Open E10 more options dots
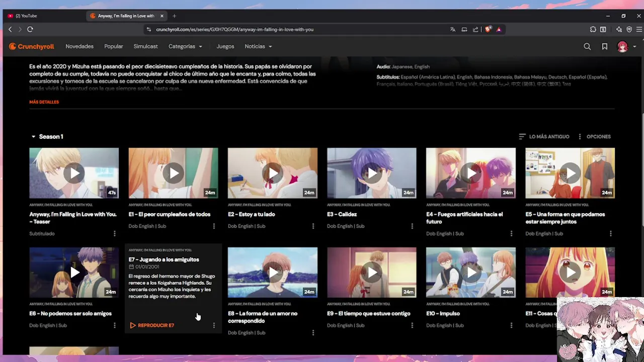 pos(511,325)
